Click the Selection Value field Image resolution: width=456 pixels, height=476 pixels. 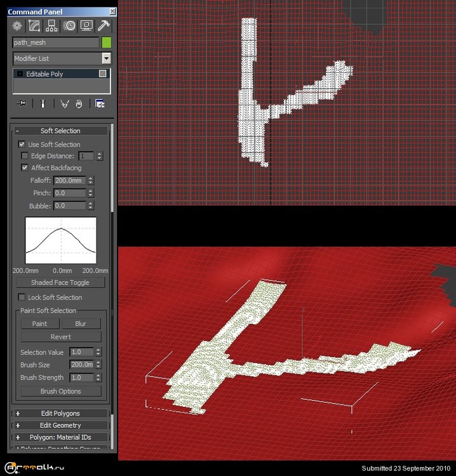[81, 352]
